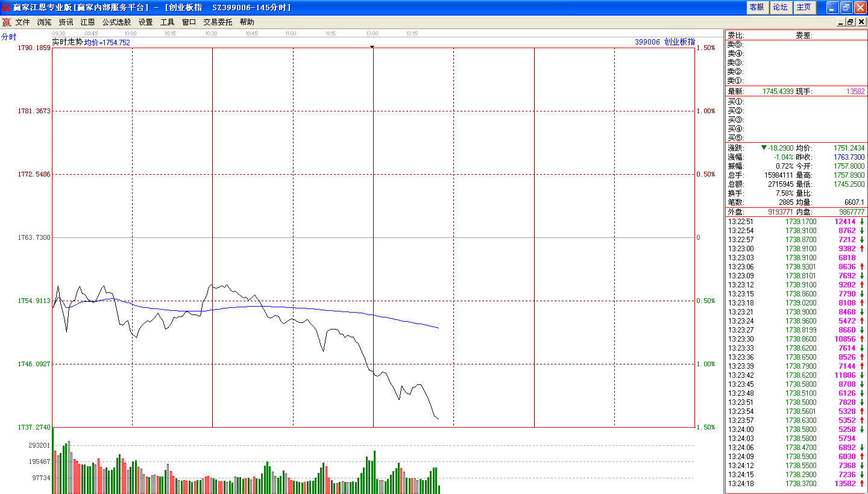
Task: Open the 江恩 menu
Action: tap(88, 22)
